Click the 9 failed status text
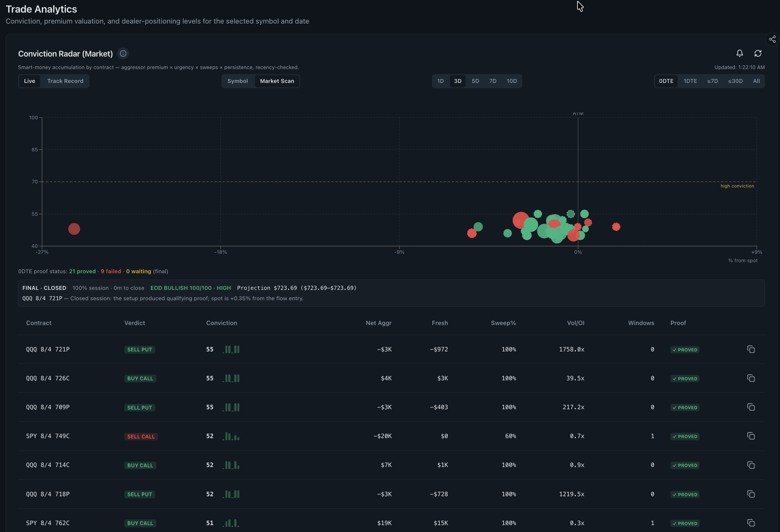 pyautogui.click(x=111, y=271)
